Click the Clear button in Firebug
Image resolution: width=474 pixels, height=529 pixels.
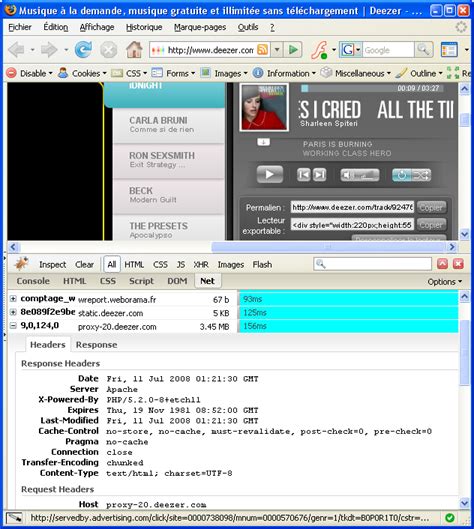(x=84, y=264)
